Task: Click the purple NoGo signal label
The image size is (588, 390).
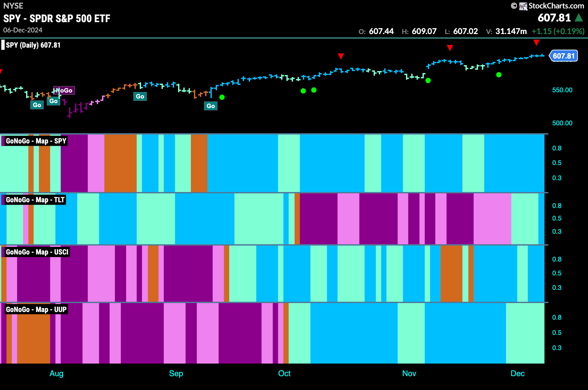Action: click(x=64, y=91)
